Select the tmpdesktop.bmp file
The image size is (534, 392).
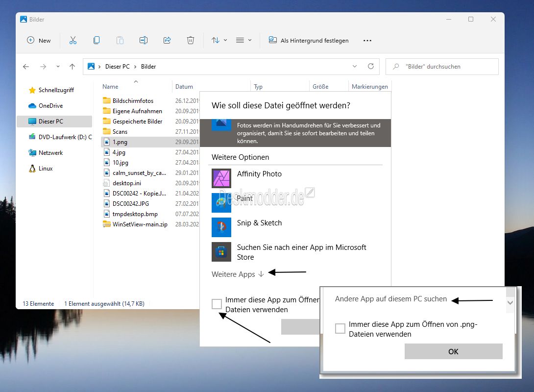[130, 214]
